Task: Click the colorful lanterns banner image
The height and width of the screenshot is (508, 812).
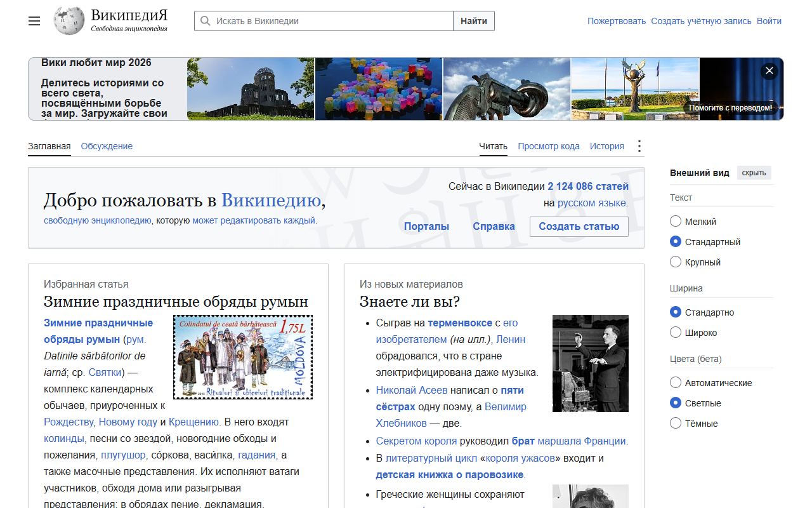Action: 379,89
